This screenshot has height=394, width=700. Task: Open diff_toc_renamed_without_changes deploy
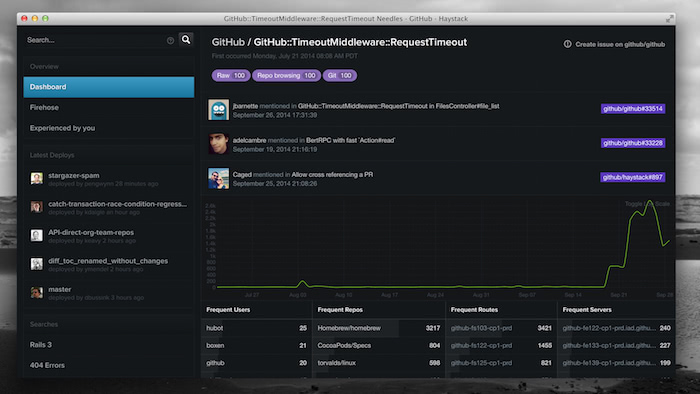[x=108, y=265]
